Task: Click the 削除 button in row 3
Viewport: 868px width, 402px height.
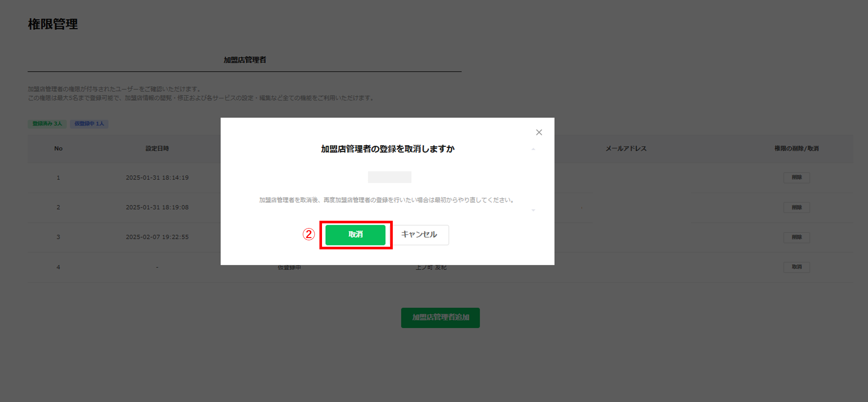Action: (796, 237)
